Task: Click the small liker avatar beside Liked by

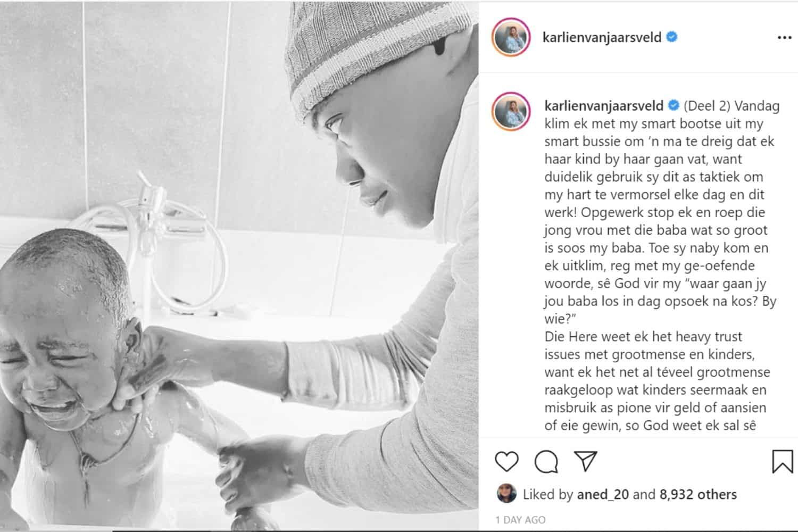Action: [506, 494]
